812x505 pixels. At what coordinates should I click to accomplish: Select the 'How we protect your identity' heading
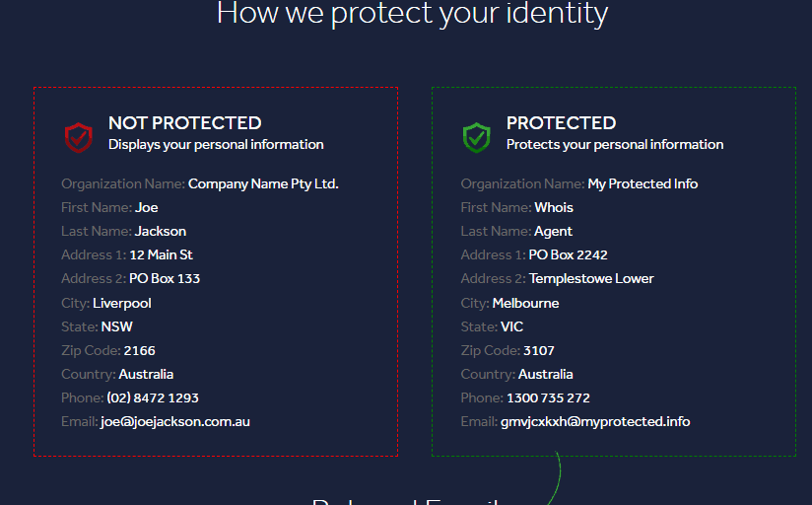click(412, 14)
